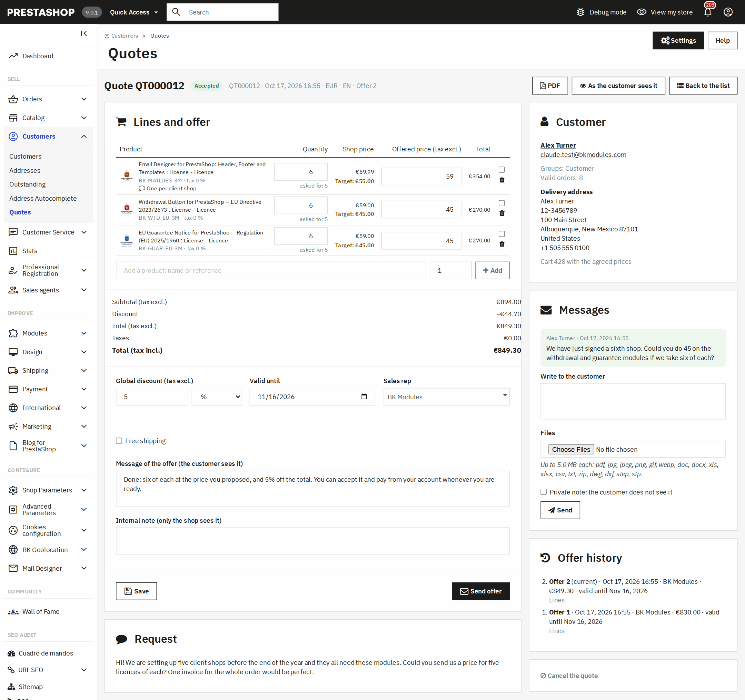Tick the checkbox on the Withdrawal Button line
The image size is (745, 700).
pos(502,203)
